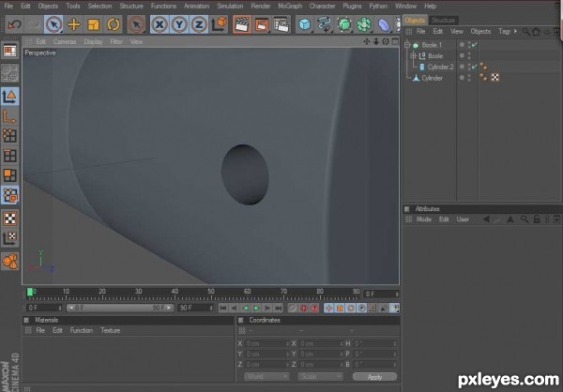
Task: Play animation forward
Action: tap(256, 308)
